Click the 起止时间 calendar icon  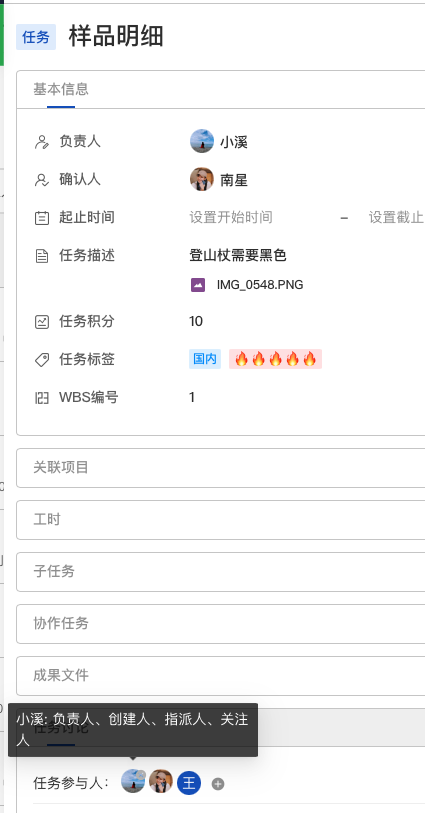click(41, 218)
